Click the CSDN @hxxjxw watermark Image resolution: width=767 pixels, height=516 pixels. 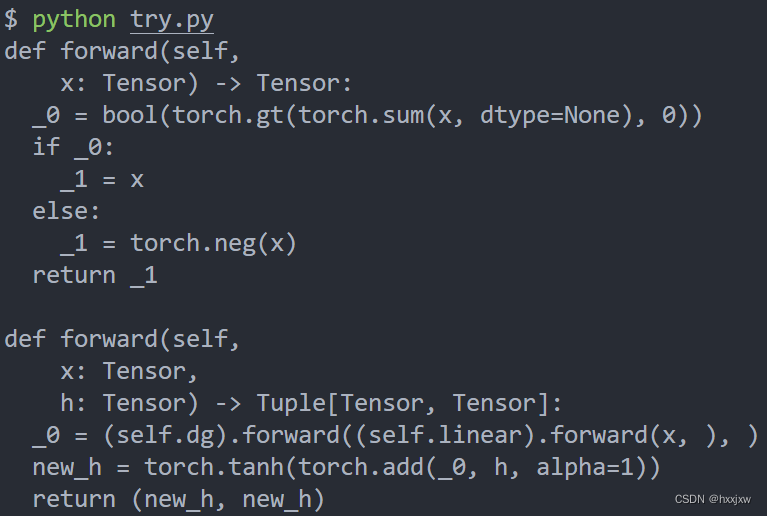(712, 499)
